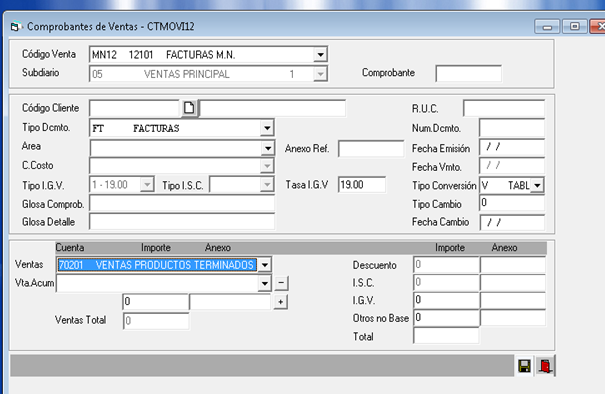
Task: Click the I.S.C. anexo field
Action: (x=513, y=283)
